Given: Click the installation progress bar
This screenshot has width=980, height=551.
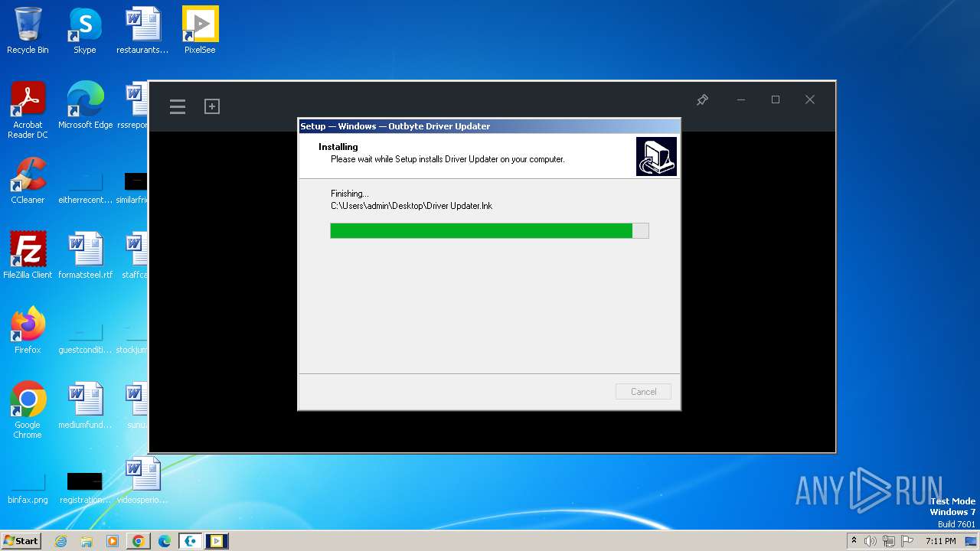Looking at the screenshot, I should (x=489, y=230).
